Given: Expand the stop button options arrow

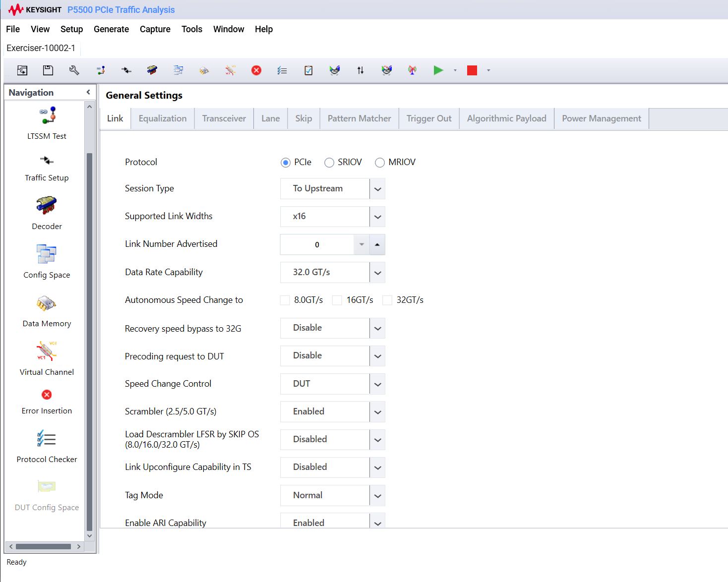Looking at the screenshot, I should [488, 70].
